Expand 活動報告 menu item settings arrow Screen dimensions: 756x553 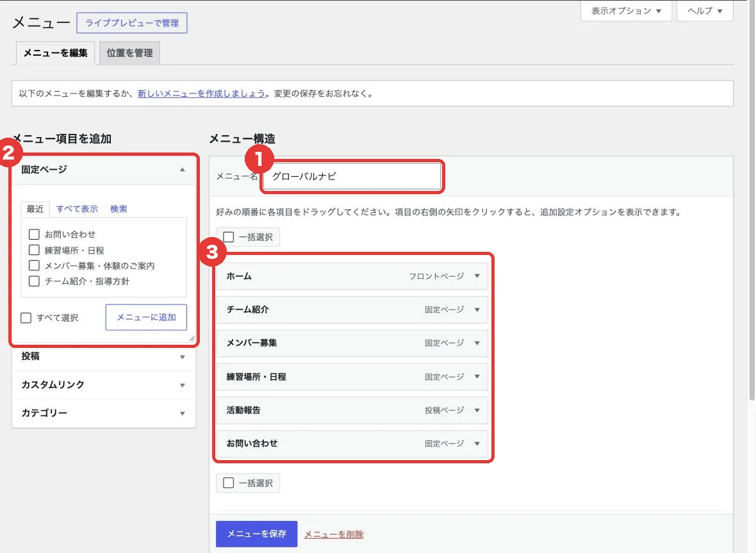(x=477, y=410)
